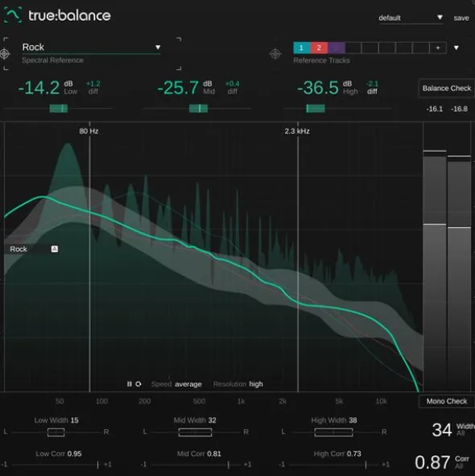475x476 pixels.
Task: Click the 2.3 kHz crossover line label
Action: click(297, 131)
